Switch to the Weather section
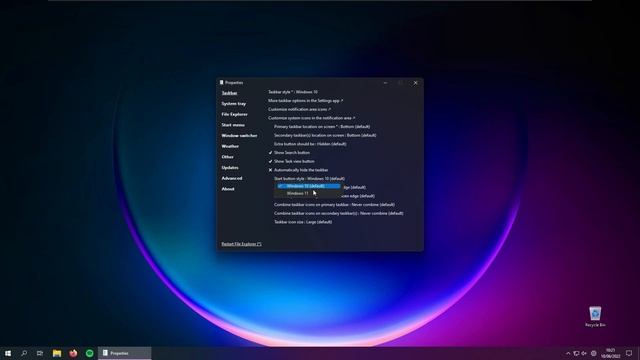This screenshot has height=360, width=640. click(x=230, y=146)
